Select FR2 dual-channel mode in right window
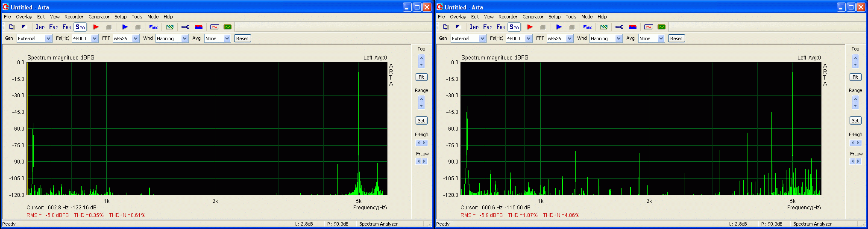Screen dimensions: 868x229 pyautogui.click(x=487, y=27)
